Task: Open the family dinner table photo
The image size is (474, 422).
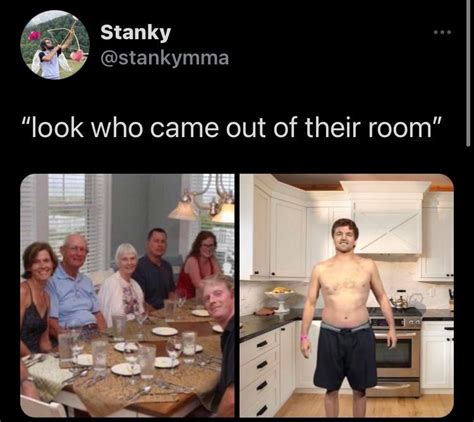Action: pyautogui.click(x=127, y=295)
